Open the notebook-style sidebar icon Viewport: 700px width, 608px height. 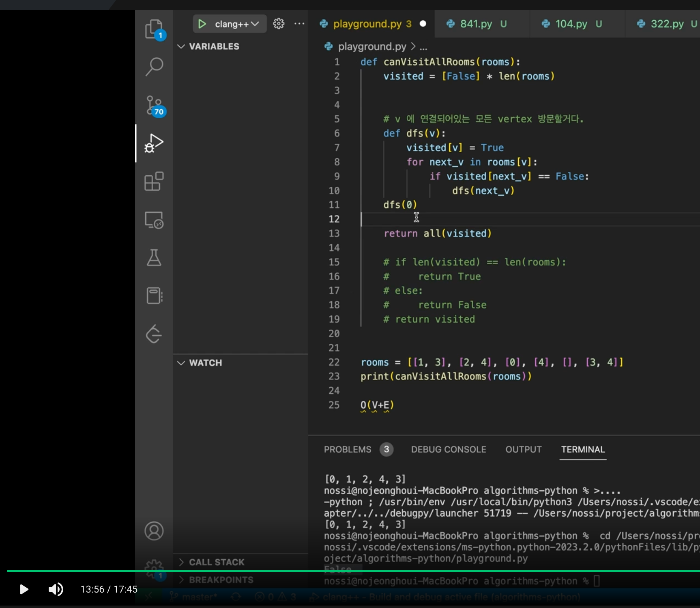(154, 295)
